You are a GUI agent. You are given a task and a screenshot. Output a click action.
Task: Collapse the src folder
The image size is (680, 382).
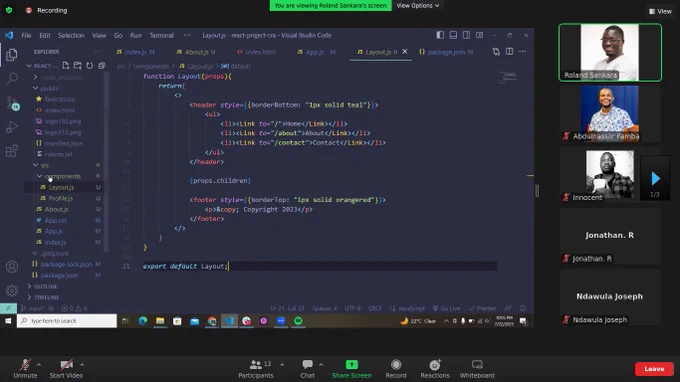[36, 165]
